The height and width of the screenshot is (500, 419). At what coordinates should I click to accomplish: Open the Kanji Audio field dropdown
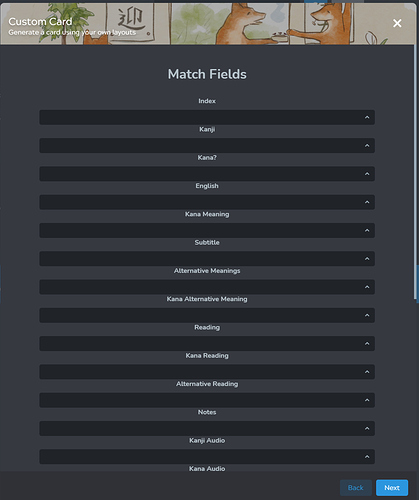tap(207, 457)
